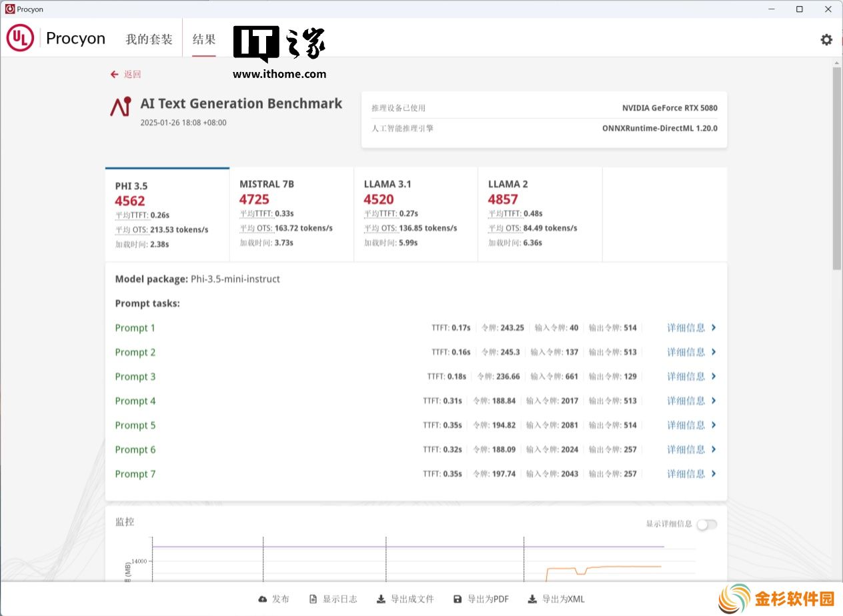Viewport: 843px width, 616px height.
Task: Maximize the Procyon window
Action: [799, 9]
